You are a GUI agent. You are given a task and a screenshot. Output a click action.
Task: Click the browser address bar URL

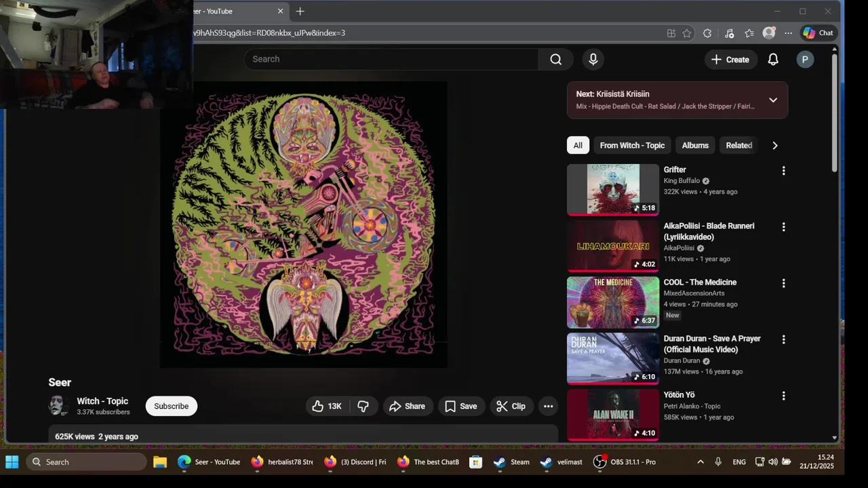269,33
